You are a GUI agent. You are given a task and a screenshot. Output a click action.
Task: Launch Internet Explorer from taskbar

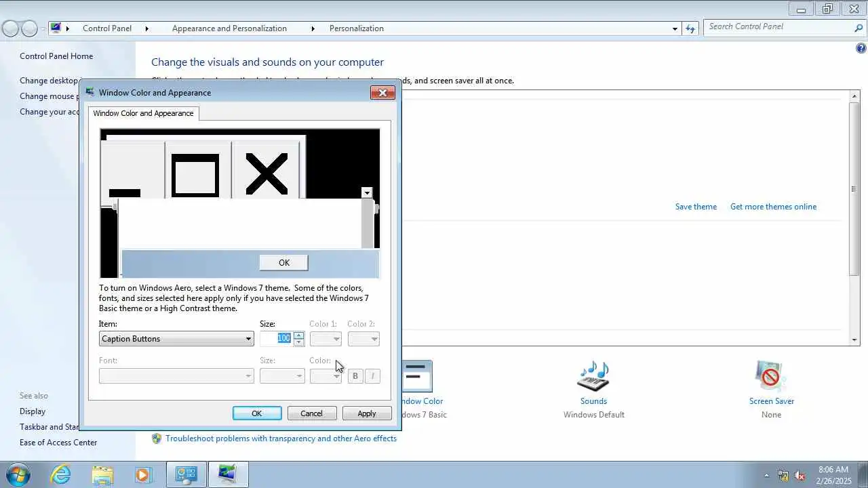coord(61,474)
